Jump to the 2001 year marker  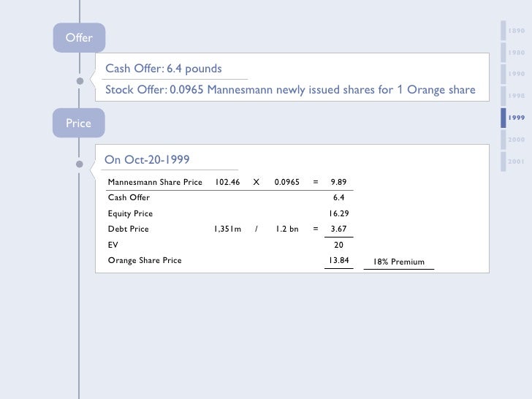pos(516,161)
